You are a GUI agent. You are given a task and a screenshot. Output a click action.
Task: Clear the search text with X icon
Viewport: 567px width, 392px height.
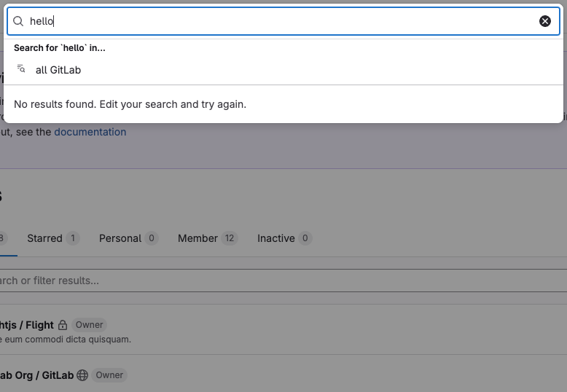[x=545, y=21]
